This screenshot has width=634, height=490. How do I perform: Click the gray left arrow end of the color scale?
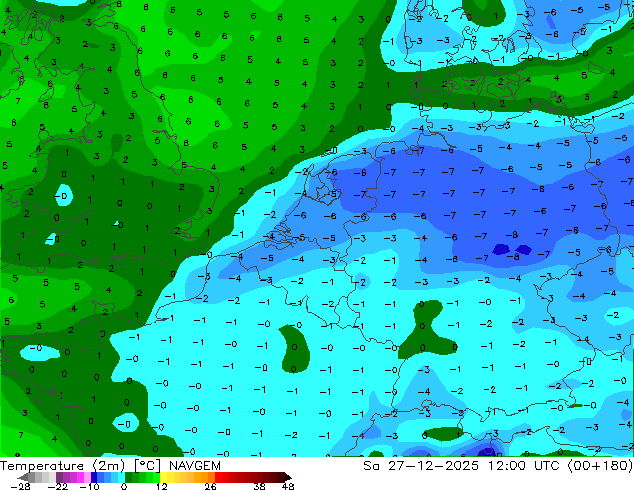pos(23,477)
